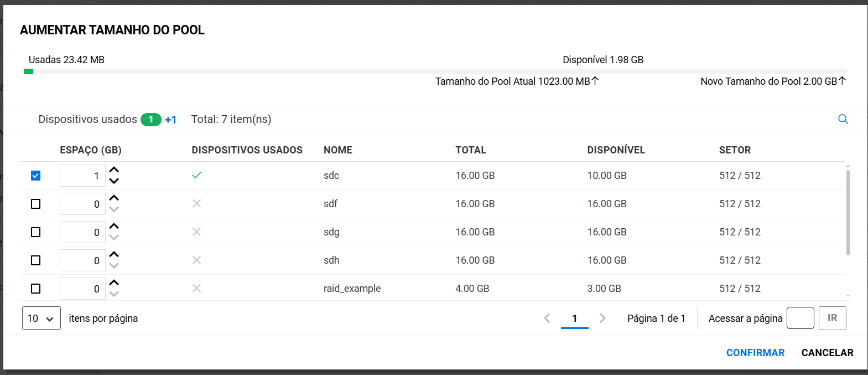Focus the Acessar a página input field
868x375 pixels.
click(x=800, y=318)
